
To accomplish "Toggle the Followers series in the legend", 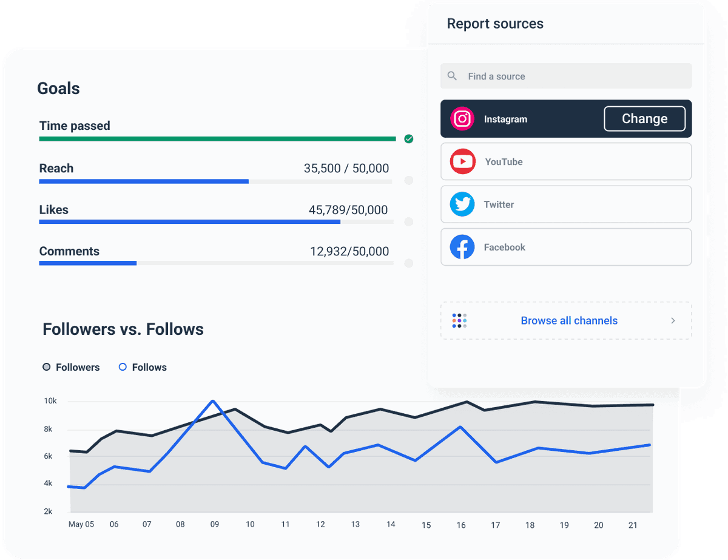I will (x=71, y=367).
